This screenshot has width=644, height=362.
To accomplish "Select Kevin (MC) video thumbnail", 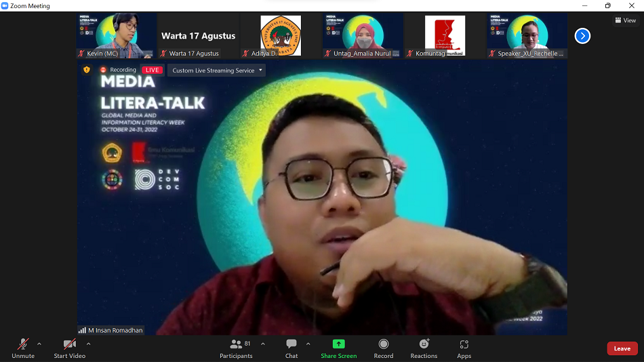I will coord(117,36).
